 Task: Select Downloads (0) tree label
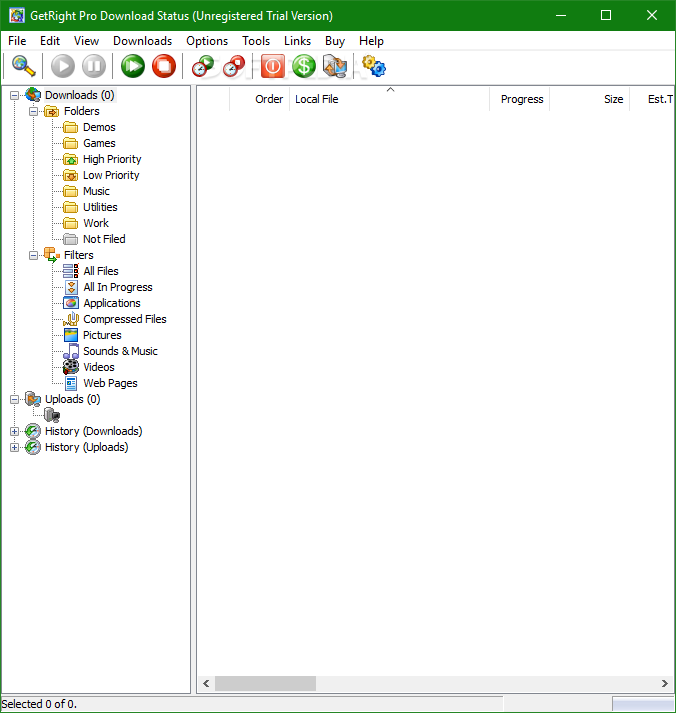click(x=80, y=95)
